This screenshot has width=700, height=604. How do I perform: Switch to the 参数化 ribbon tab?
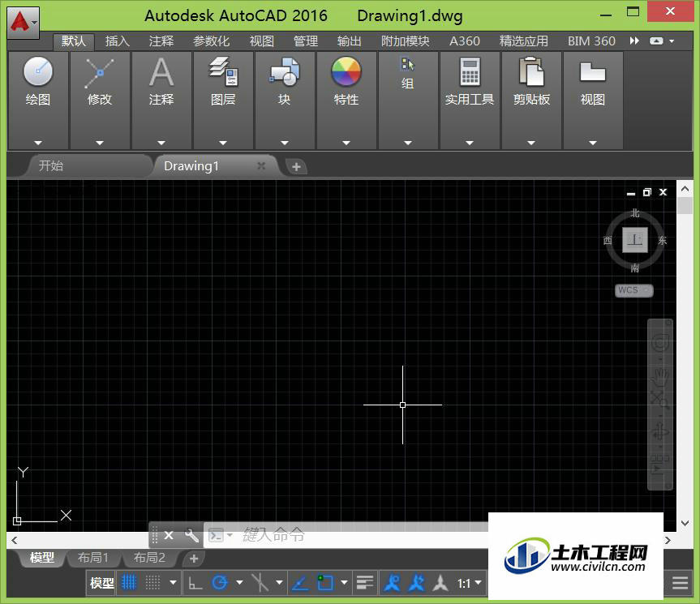click(211, 41)
